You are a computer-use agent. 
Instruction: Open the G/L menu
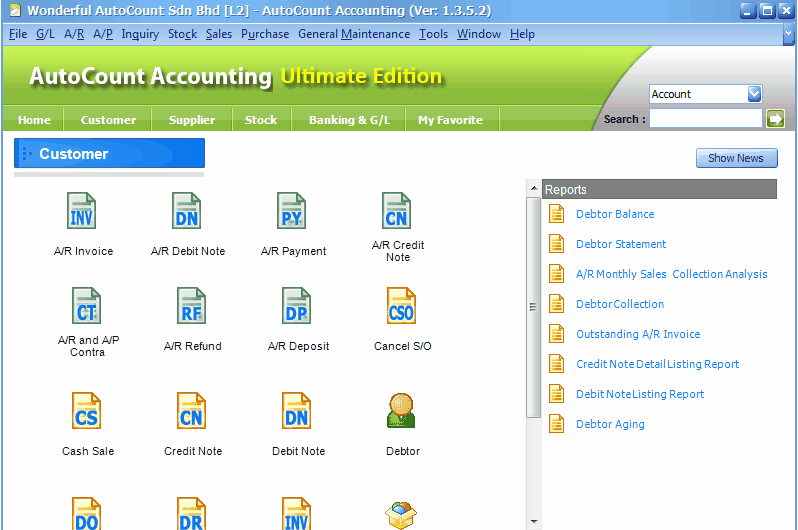pyautogui.click(x=45, y=34)
